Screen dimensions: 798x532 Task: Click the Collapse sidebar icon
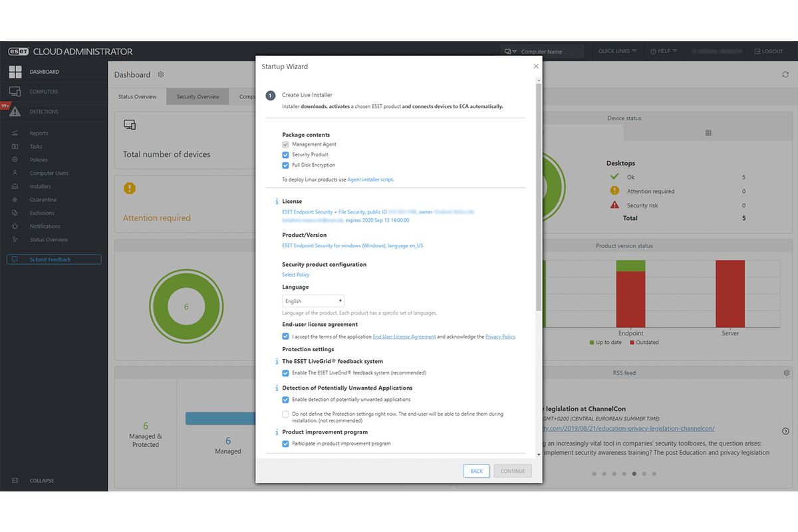[15, 480]
